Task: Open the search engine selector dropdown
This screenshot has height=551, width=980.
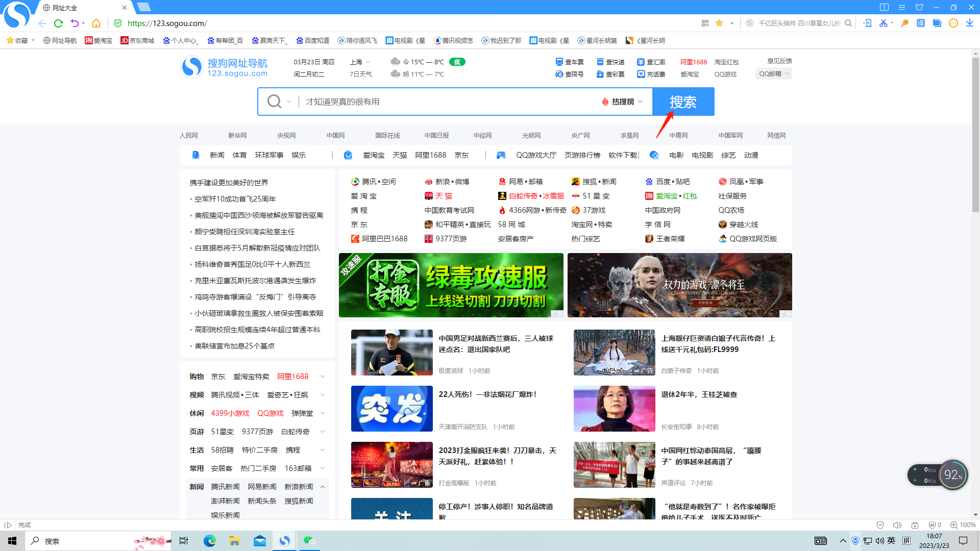Action: click(279, 102)
